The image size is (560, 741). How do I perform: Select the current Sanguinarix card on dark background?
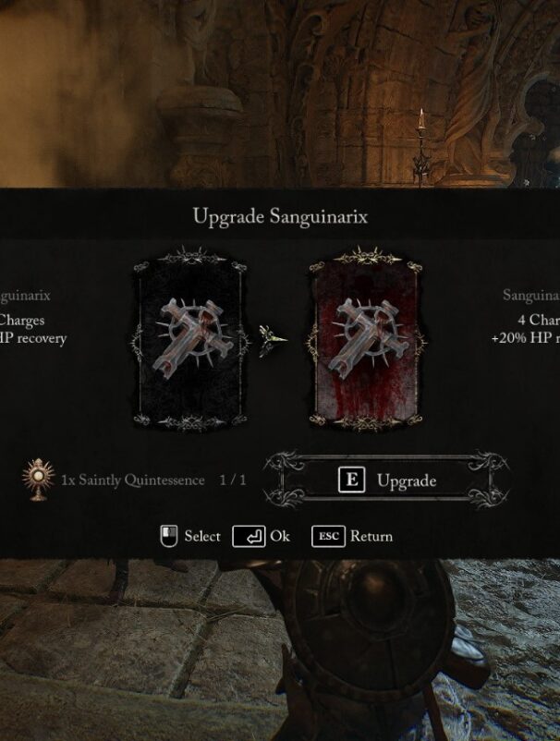[191, 338]
